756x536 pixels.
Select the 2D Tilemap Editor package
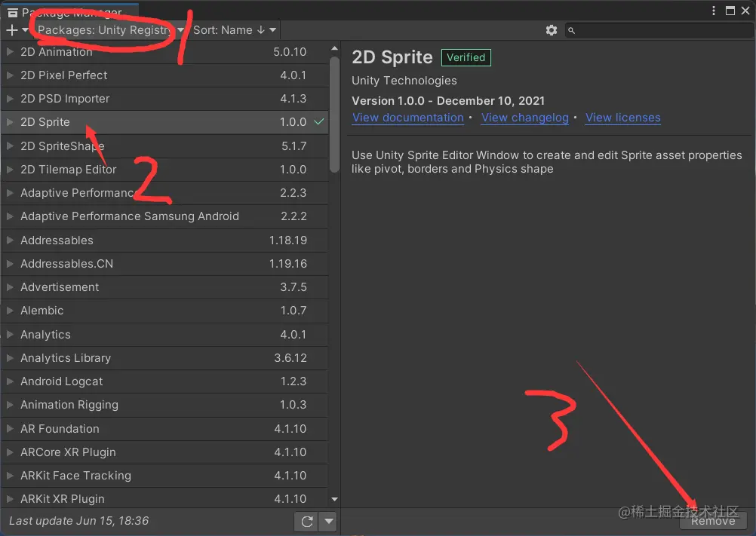pos(164,170)
